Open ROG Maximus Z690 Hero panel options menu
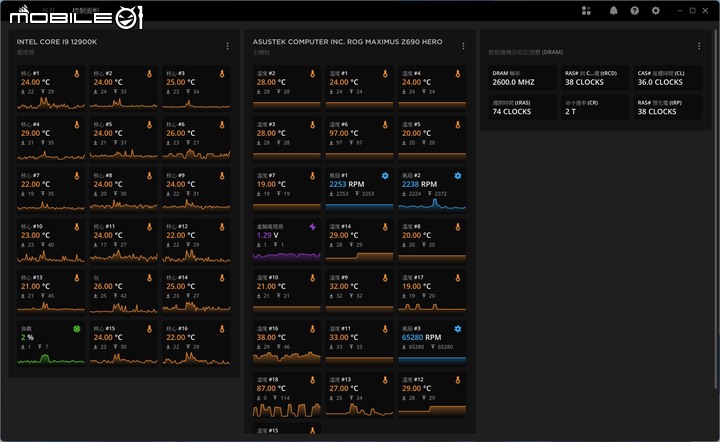The image size is (720, 442). coord(463,46)
